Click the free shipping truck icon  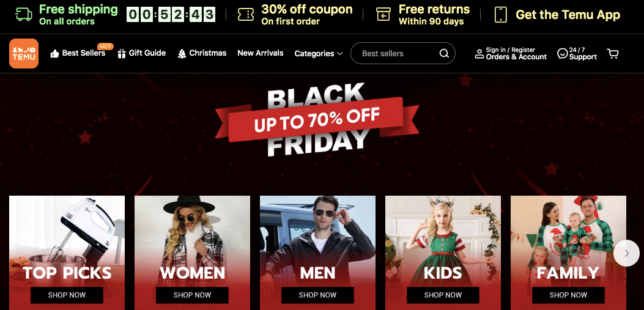pos(24,15)
